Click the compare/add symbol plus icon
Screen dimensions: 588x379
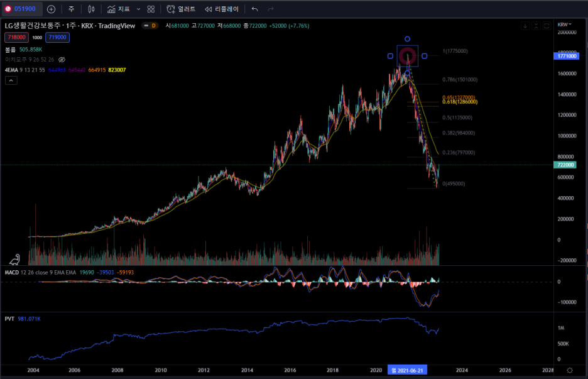[x=52, y=9]
